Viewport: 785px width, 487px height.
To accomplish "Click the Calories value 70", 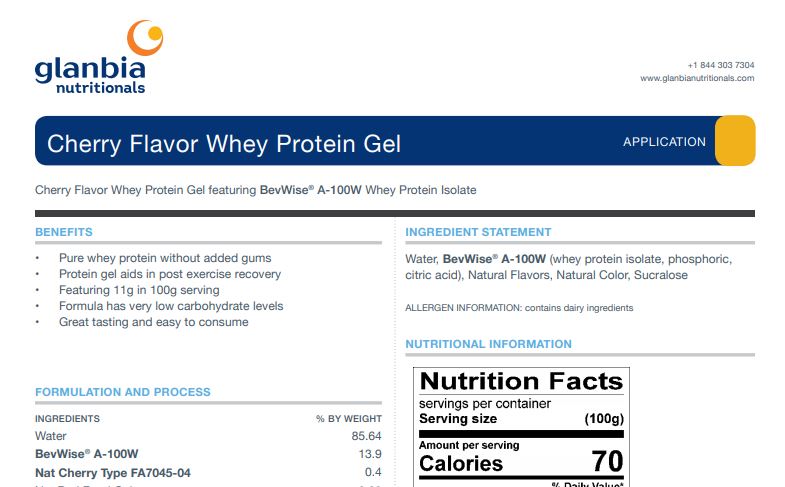I will pyautogui.click(x=607, y=461).
